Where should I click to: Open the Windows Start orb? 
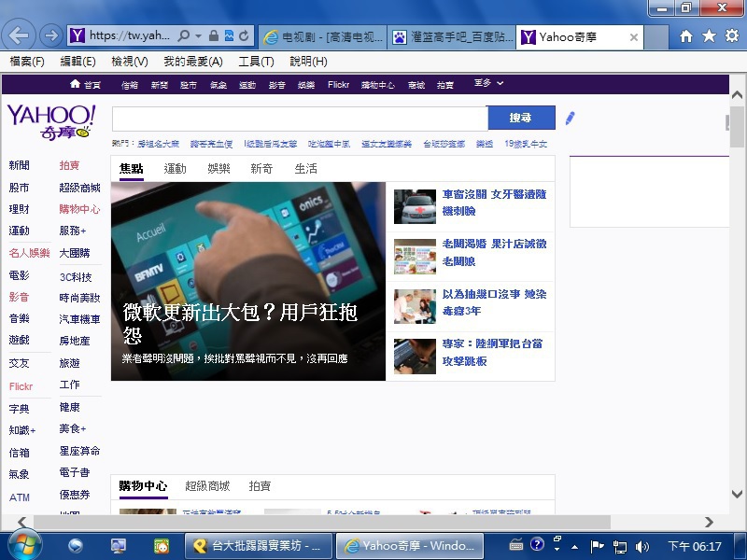point(25,546)
